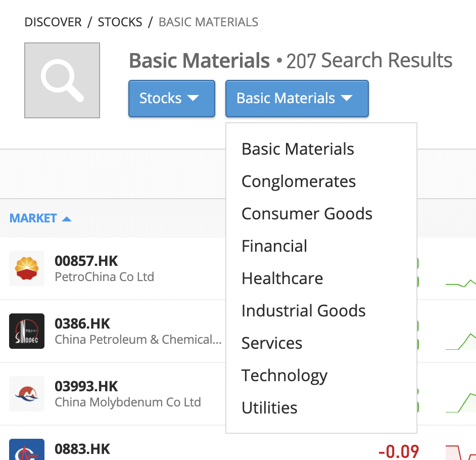Click the magnifying glass search icon
Viewport: 476px width, 460px height.
pos(62,80)
